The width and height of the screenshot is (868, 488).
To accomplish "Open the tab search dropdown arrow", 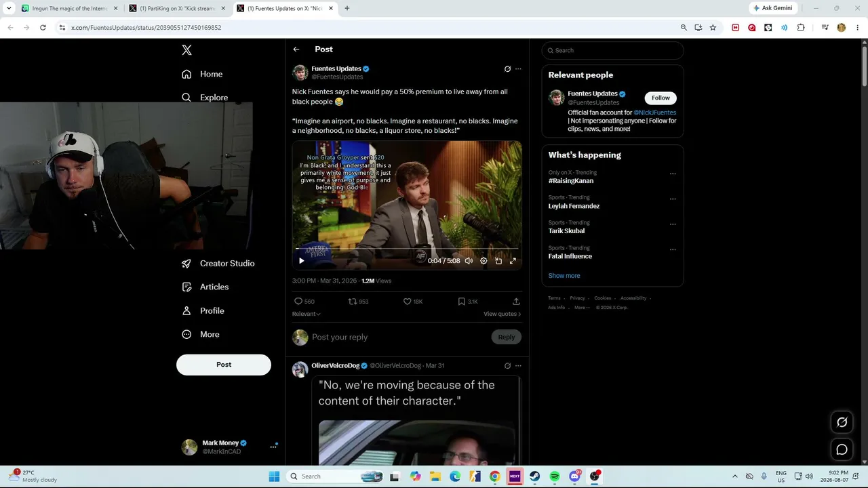I will 9,8.
